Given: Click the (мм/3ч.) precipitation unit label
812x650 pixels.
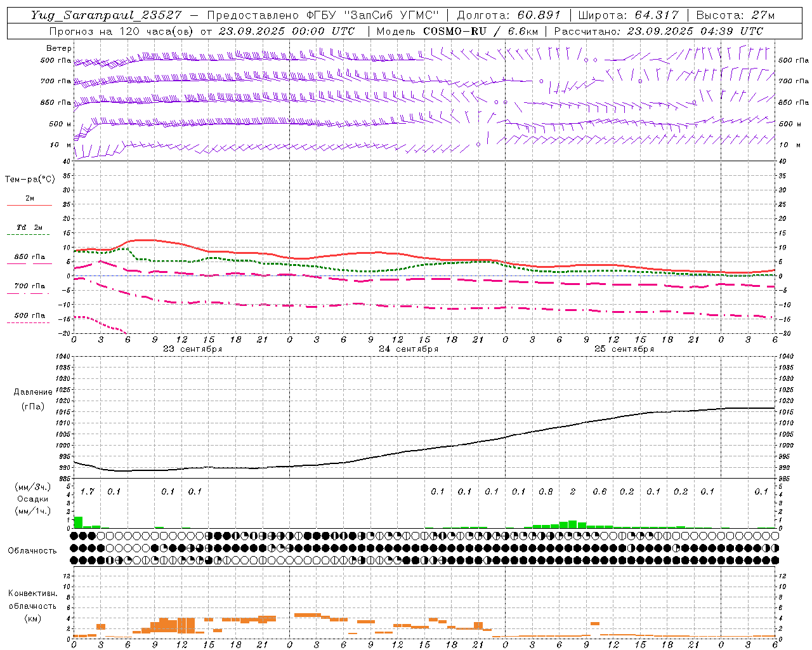Looking at the screenshot, I should [x=32, y=487].
